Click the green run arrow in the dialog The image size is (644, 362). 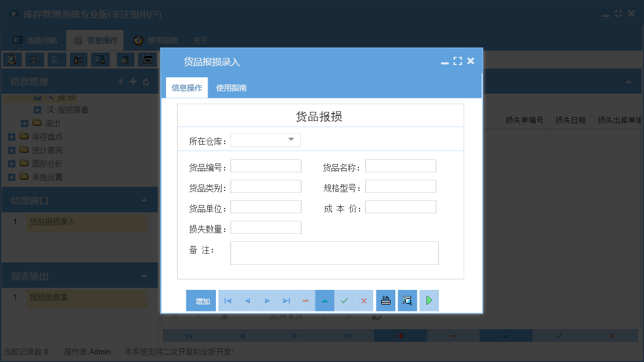pos(429,300)
